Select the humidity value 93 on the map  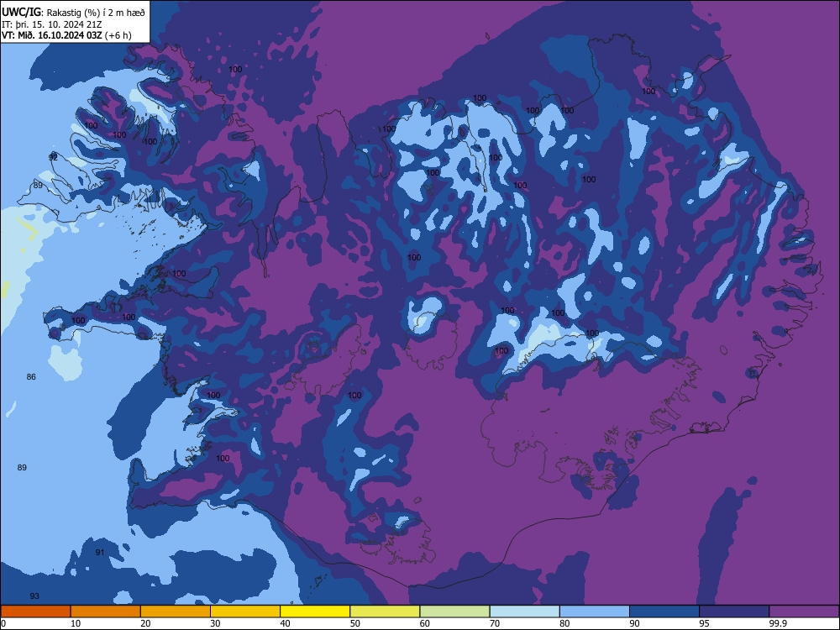tap(34, 596)
